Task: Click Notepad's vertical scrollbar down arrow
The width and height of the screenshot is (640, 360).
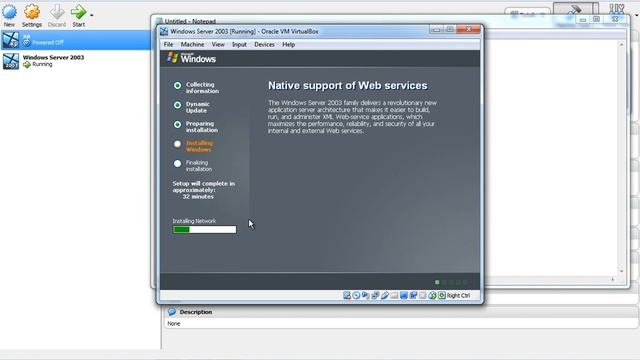Action: pos(622,271)
